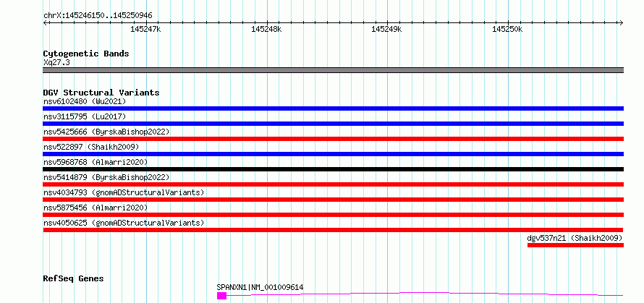Click the 145248k ruler tick label
The image size is (644, 303).
tap(266, 29)
